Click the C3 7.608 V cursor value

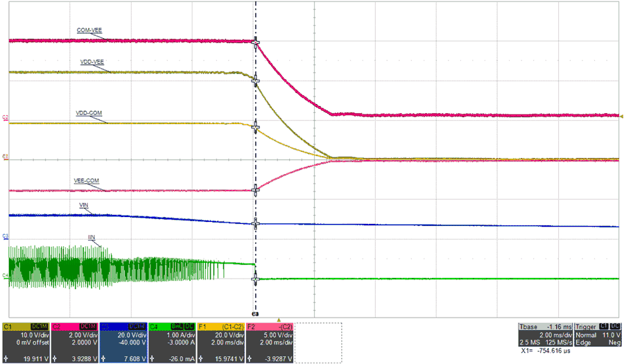(x=135, y=359)
